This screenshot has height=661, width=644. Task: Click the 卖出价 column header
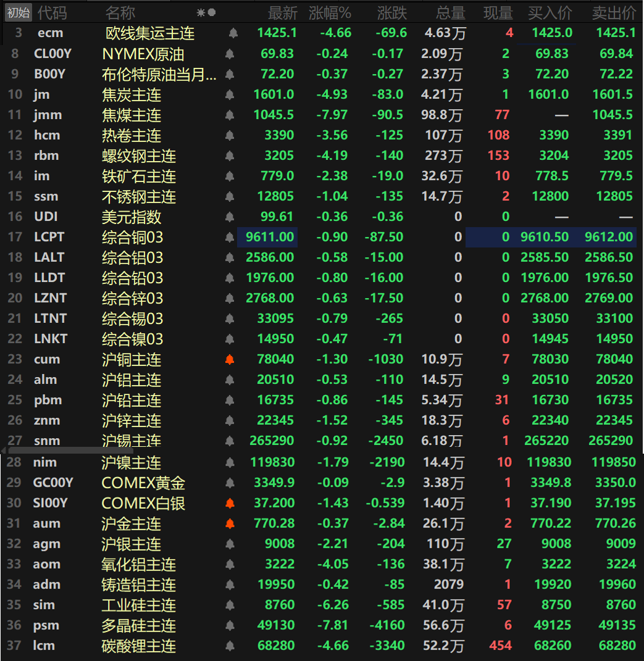[x=614, y=12]
